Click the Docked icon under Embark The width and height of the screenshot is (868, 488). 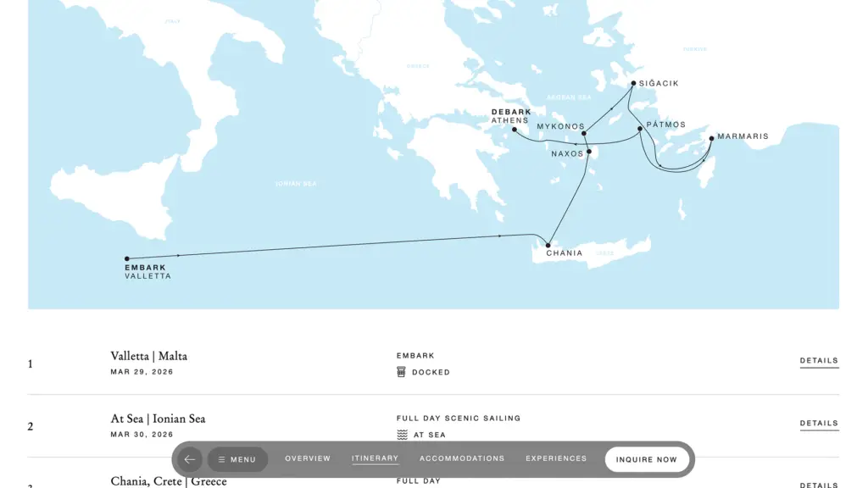[x=401, y=372]
